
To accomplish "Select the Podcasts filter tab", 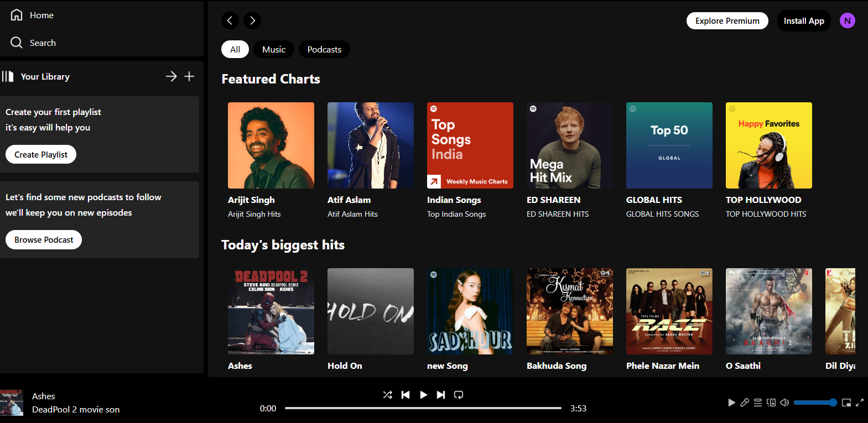I will point(324,49).
